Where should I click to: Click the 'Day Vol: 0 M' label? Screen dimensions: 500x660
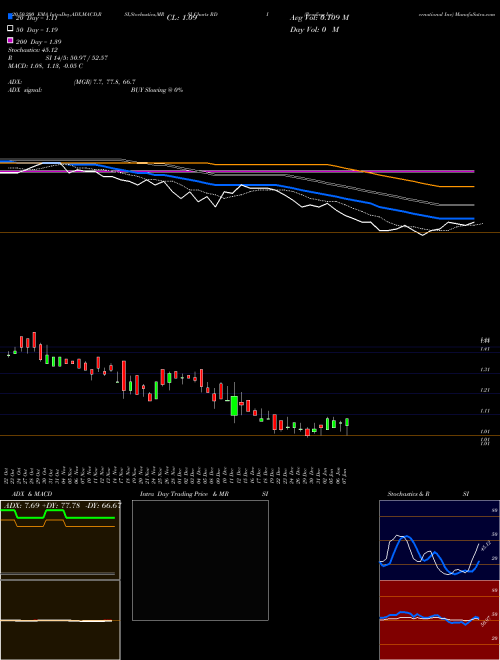tap(314, 29)
